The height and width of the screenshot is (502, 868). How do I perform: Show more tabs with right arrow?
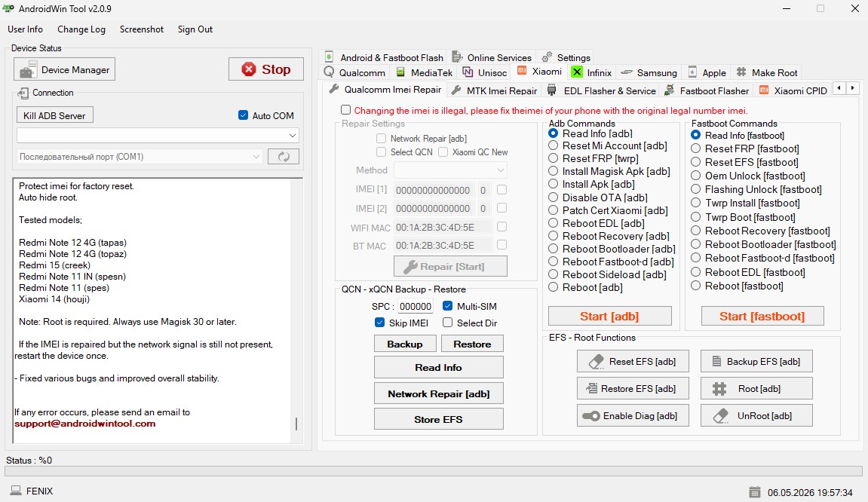pyautogui.click(x=852, y=88)
